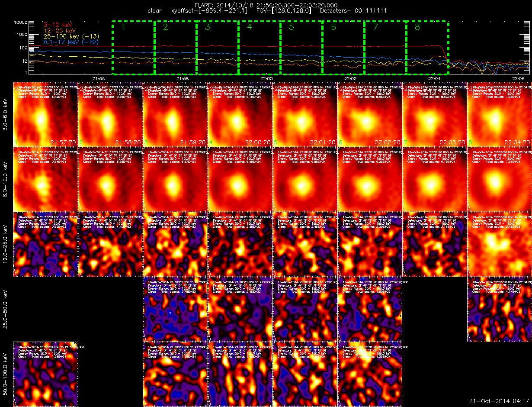The width and height of the screenshot is (532, 407).
Task: Open the 3.0-6.0 keV image stamped 22:01:20
Action: point(305,114)
